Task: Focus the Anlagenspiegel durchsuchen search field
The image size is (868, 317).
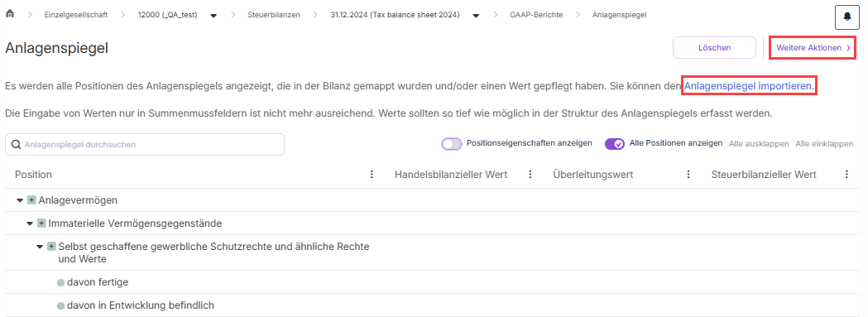Action: coord(145,145)
